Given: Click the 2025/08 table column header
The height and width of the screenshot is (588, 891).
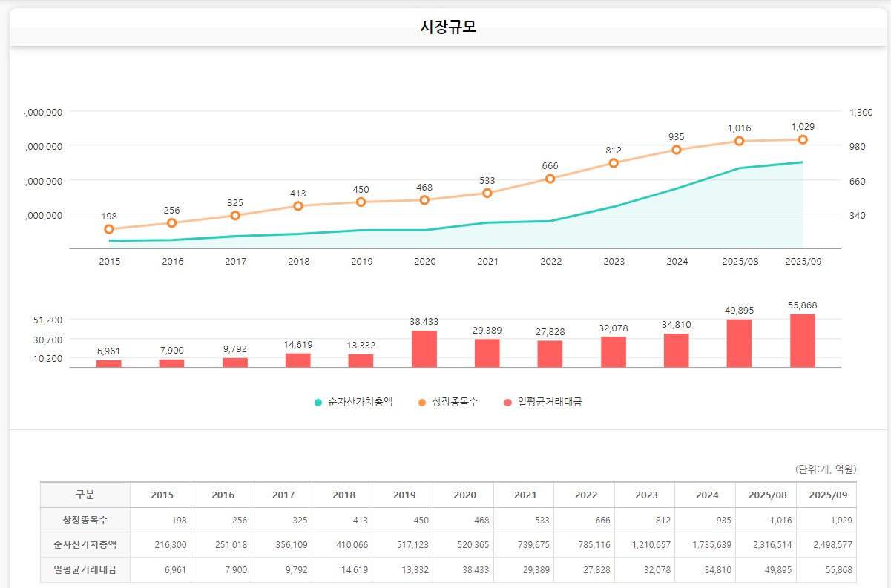Looking at the screenshot, I should tap(766, 495).
